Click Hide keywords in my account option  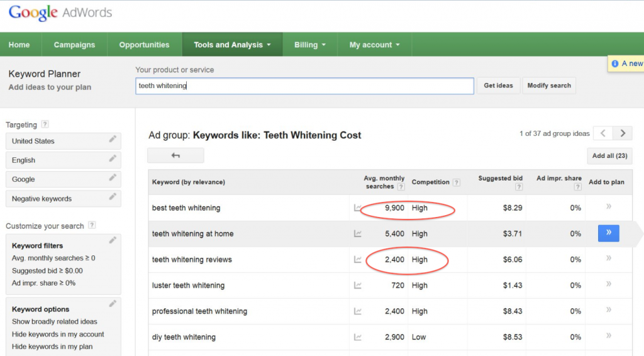pos(58,334)
